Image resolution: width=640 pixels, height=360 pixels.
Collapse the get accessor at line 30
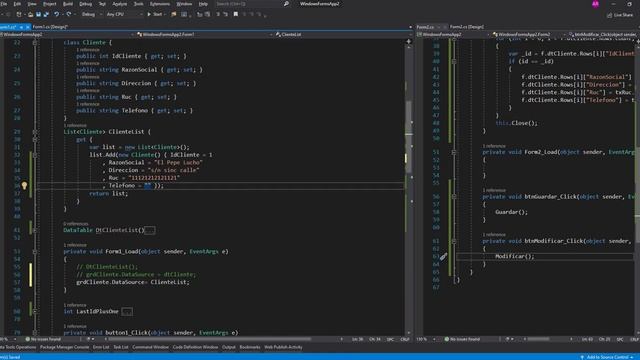35,140
